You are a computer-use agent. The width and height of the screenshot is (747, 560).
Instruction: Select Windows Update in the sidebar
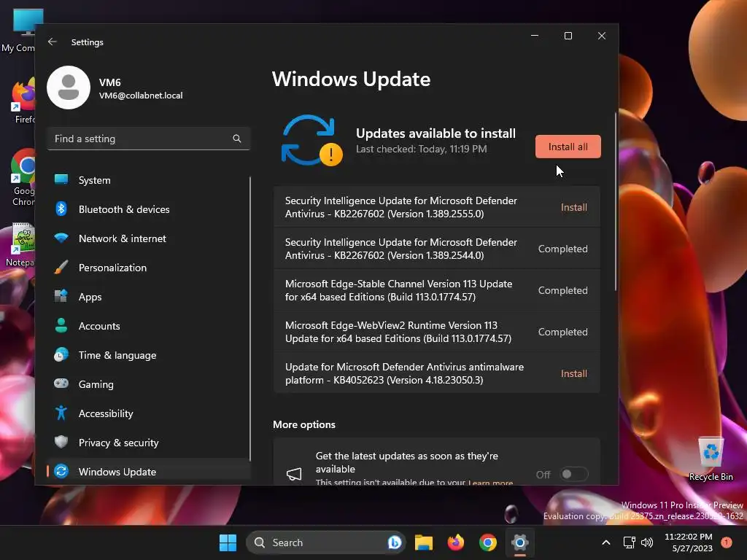tap(147, 472)
